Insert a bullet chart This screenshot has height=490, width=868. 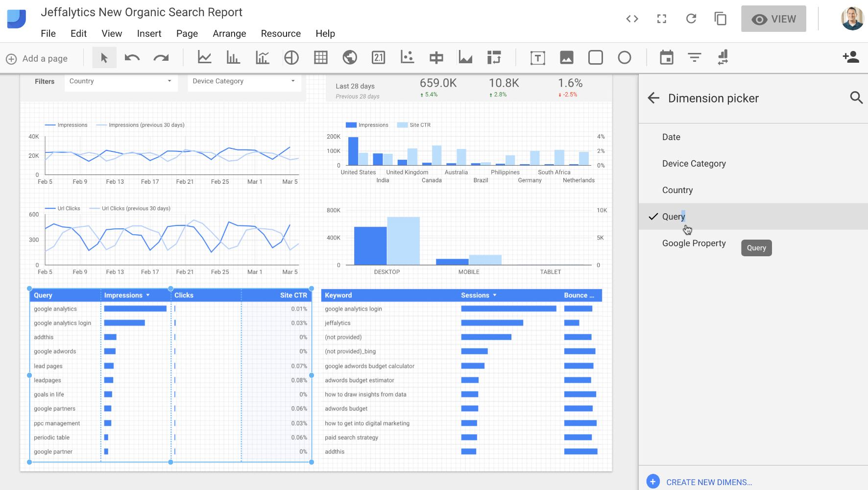[436, 57]
